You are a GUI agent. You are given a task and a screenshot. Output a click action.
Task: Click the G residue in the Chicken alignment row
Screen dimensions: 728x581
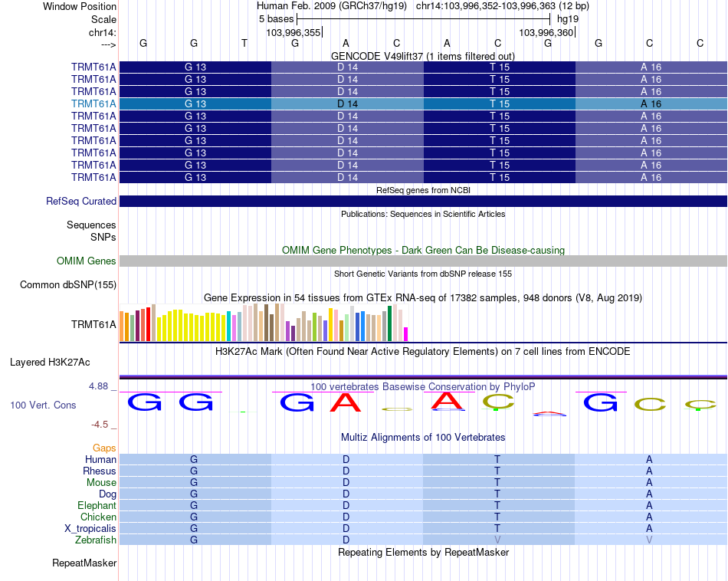click(194, 517)
